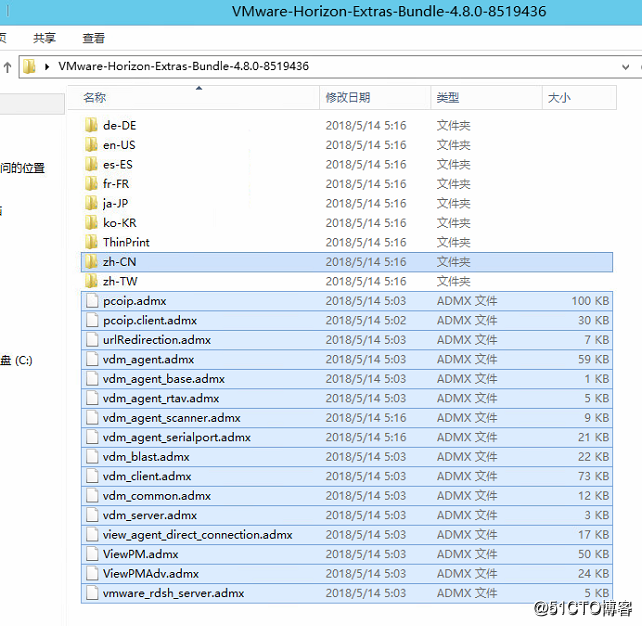Go up one folder level with the up arrow
Viewport: 642px width, 626px height.
[7, 67]
